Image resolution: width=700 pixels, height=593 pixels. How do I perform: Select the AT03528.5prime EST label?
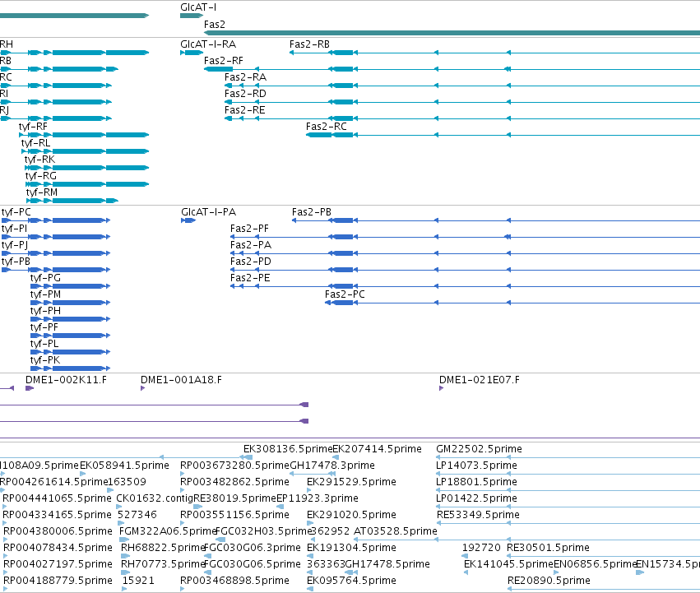click(x=396, y=531)
